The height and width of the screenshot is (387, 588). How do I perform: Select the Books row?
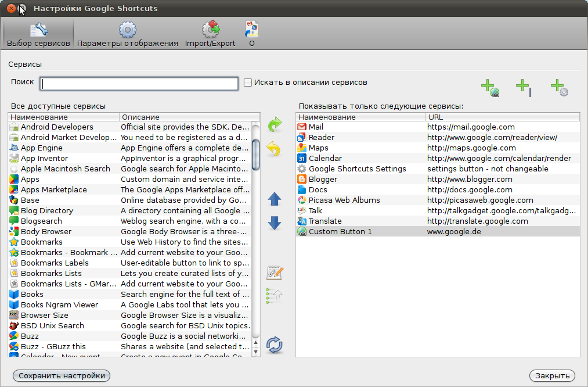tap(130, 294)
